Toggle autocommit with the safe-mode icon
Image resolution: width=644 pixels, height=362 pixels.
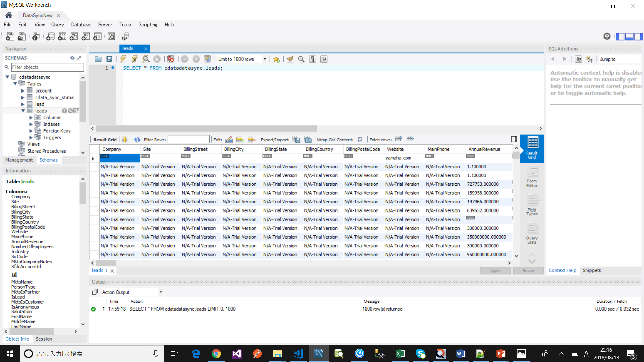tap(208, 59)
